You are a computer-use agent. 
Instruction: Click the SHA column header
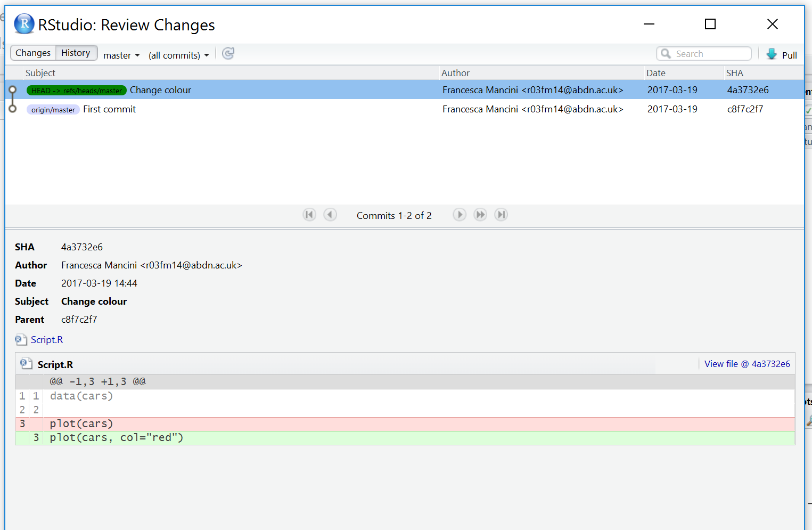pos(735,73)
